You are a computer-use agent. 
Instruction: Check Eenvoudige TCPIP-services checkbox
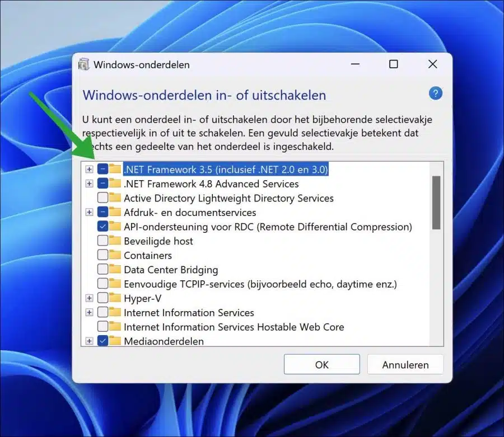click(x=102, y=284)
